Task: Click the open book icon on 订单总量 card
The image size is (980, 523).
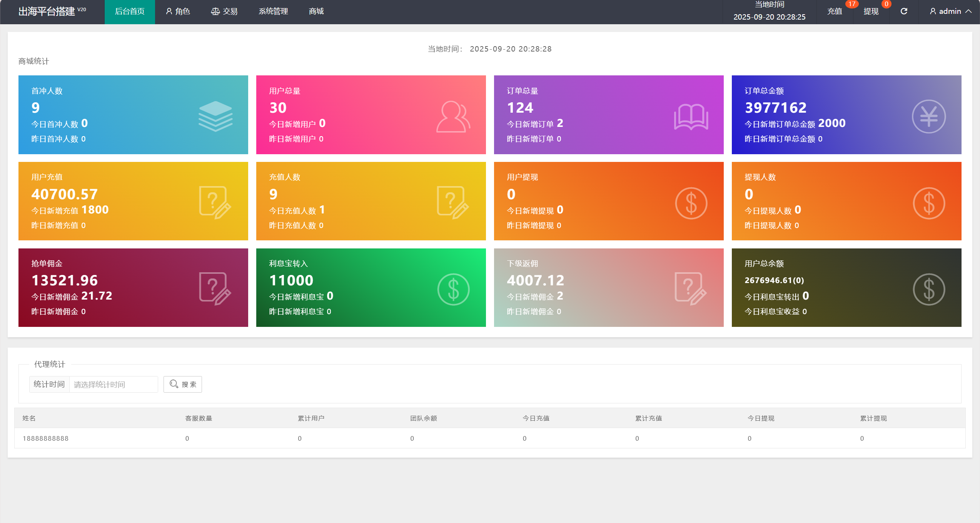Action: point(691,117)
